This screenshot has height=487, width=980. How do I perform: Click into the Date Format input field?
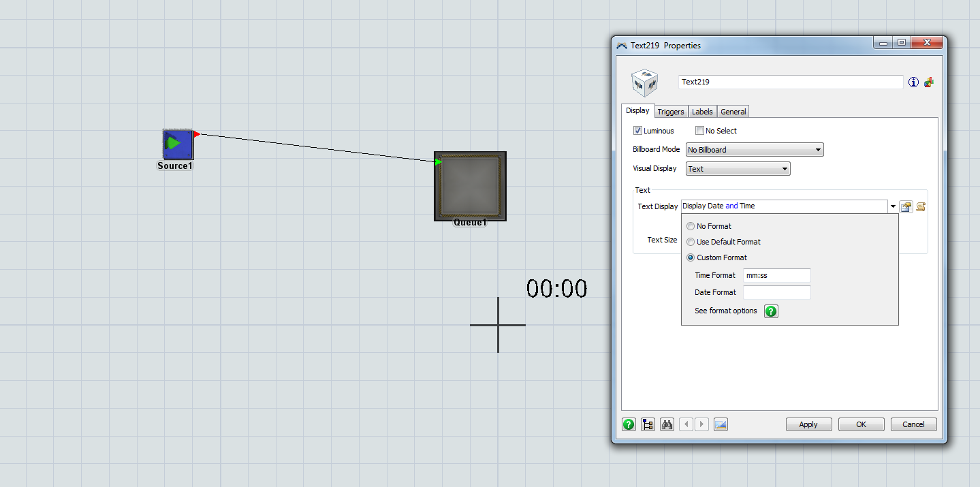pos(776,292)
